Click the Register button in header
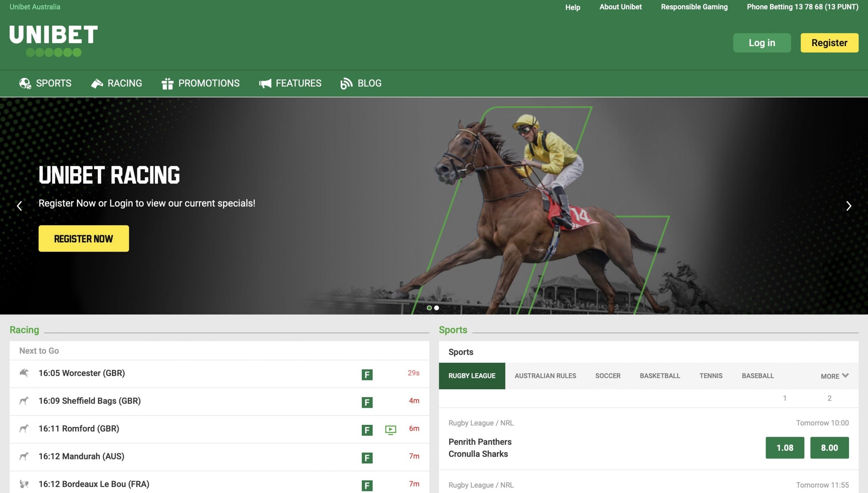The height and width of the screenshot is (493, 868). click(x=829, y=43)
